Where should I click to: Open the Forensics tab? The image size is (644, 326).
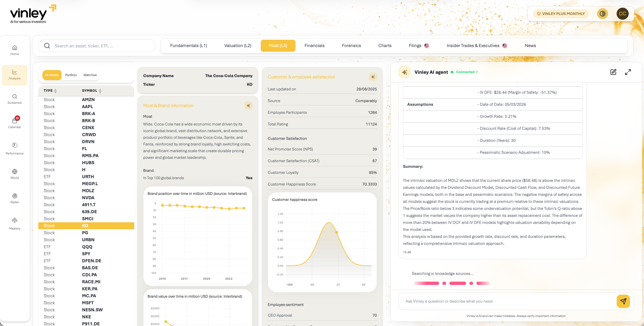coord(351,45)
